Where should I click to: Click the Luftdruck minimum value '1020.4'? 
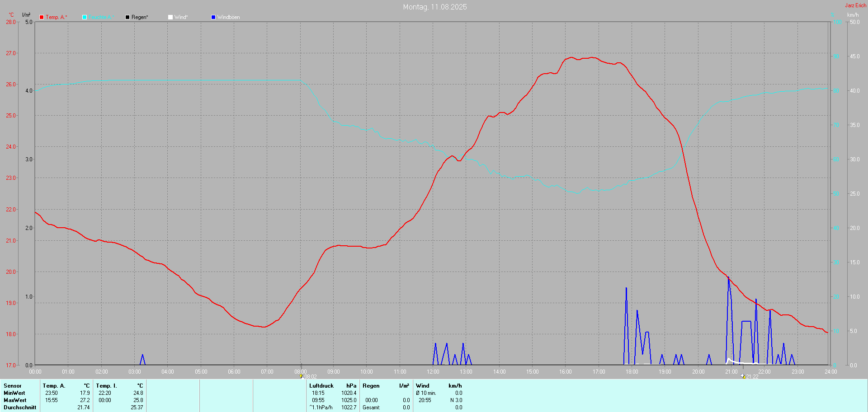coord(349,393)
